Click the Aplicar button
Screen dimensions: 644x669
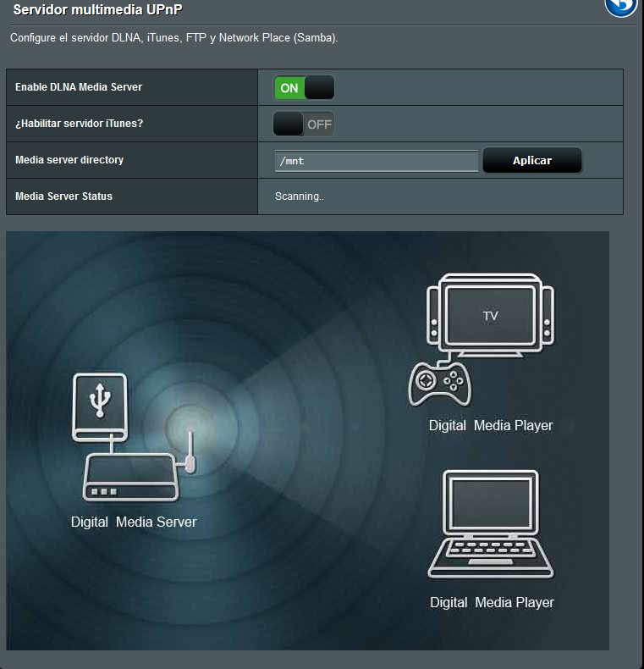coord(532,160)
